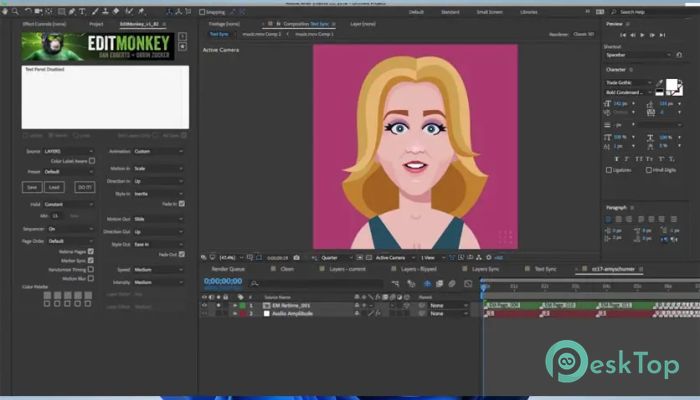This screenshot has width=700, height=400.
Task: Open the Motion Out dropdown showing Slide
Action: [158, 219]
